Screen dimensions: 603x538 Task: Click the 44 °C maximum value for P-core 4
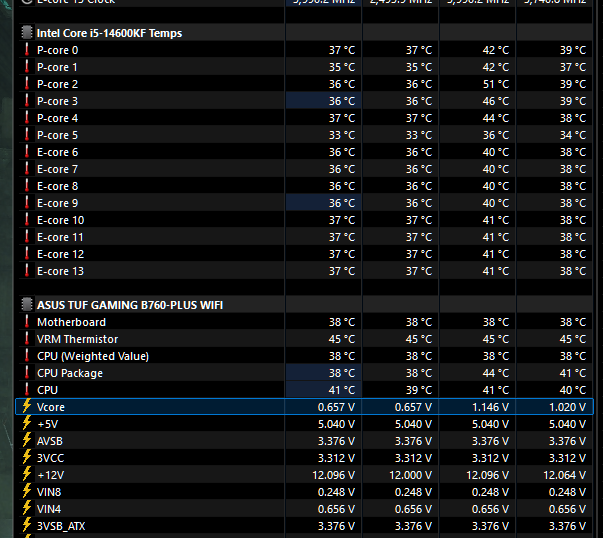496,118
